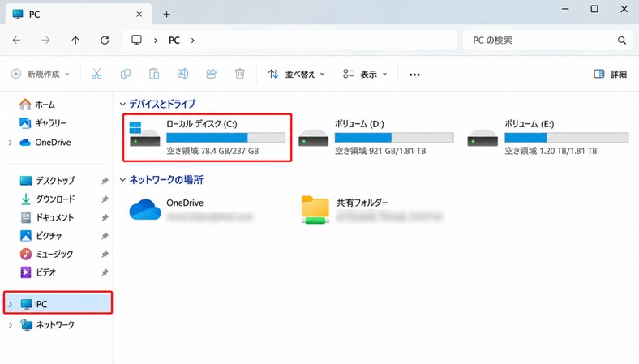Open the 表示 view dropdown
639x364 pixels.
(365, 75)
